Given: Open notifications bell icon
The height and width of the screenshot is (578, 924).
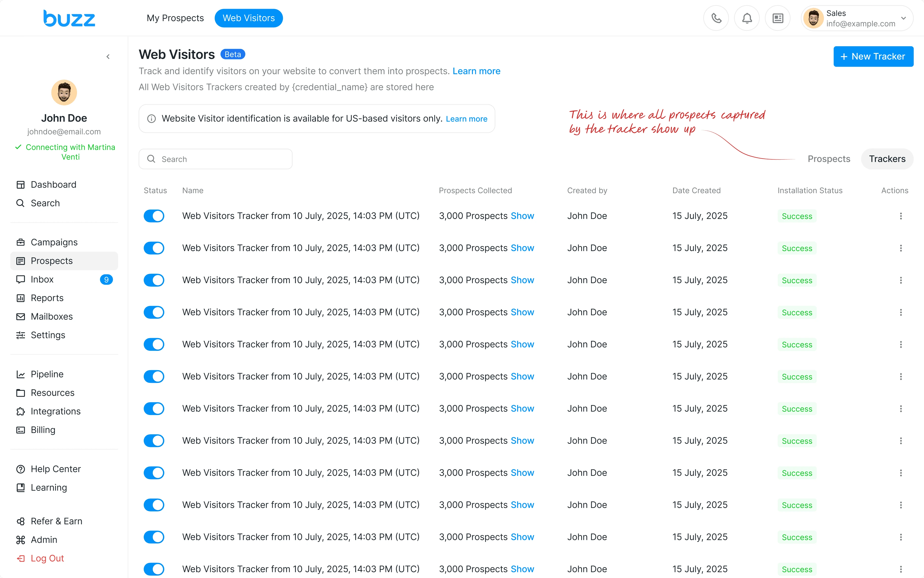Looking at the screenshot, I should (x=747, y=18).
